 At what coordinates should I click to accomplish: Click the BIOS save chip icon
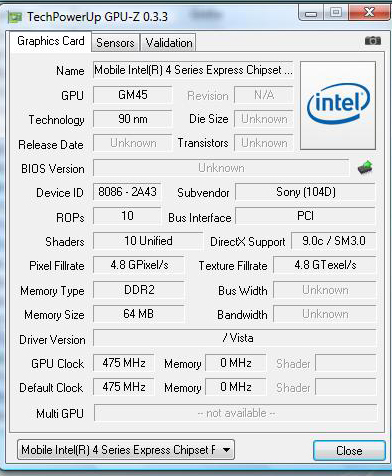pyautogui.click(x=365, y=167)
